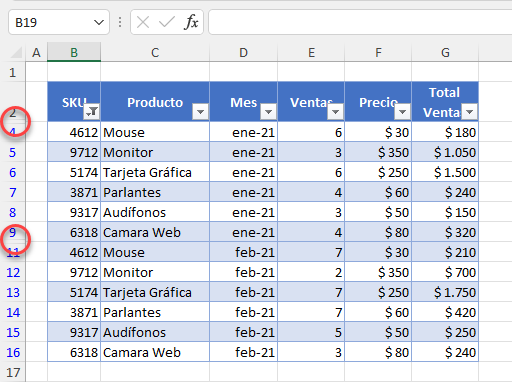
Task: Click Mouse cell in row 11
Action: pos(155,252)
